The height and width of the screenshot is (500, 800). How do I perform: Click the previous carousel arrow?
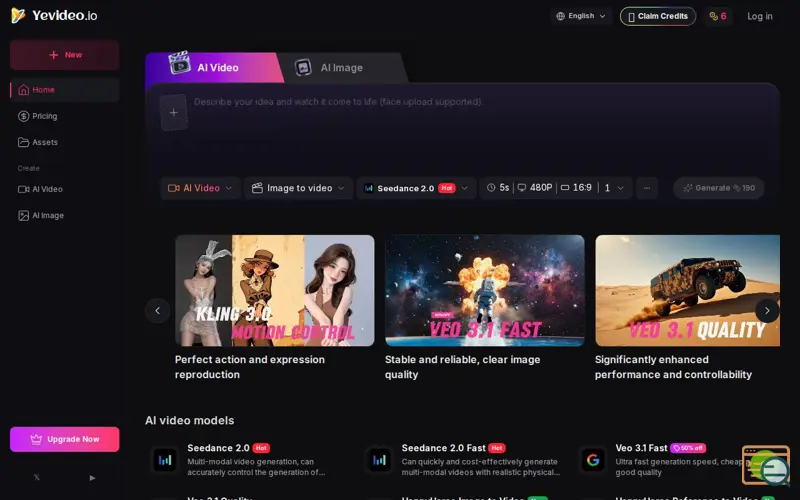[x=158, y=310]
